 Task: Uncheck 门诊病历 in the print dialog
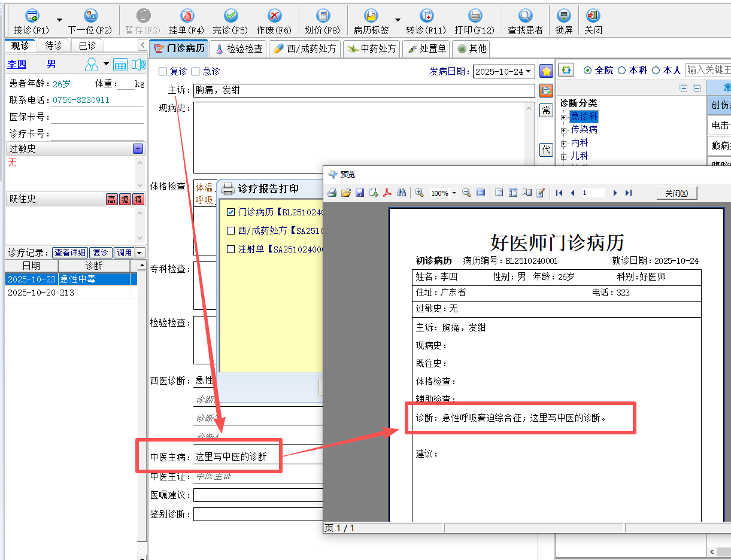click(x=231, y=212)
